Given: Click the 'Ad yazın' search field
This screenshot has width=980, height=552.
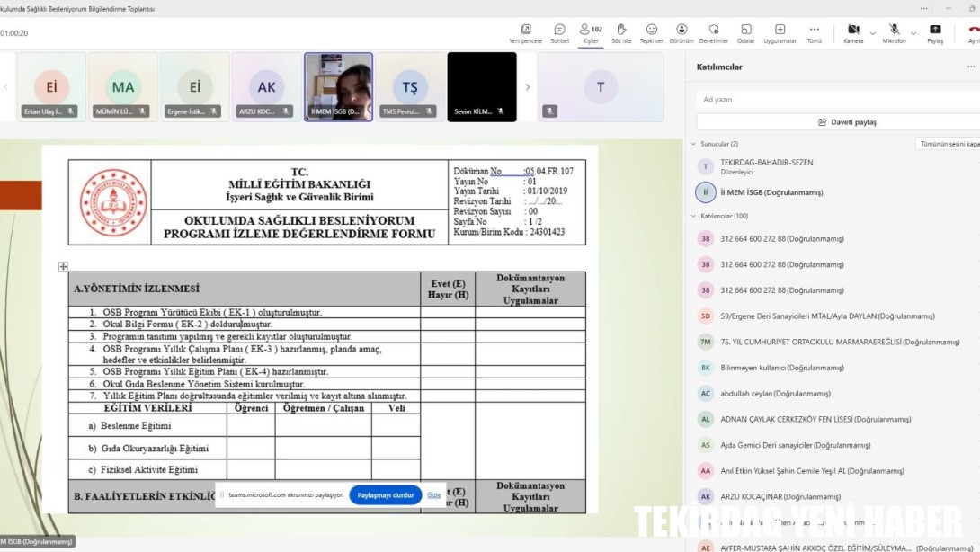Looking at the screenshot, I should (x=838, y=100).
